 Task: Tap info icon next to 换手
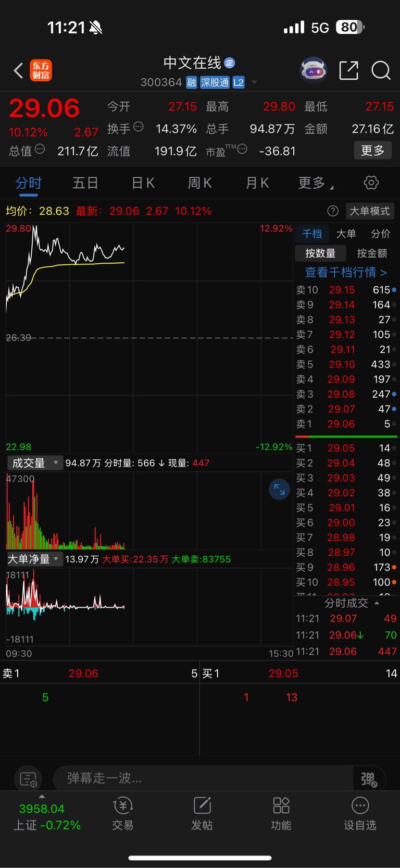(139, 127)
